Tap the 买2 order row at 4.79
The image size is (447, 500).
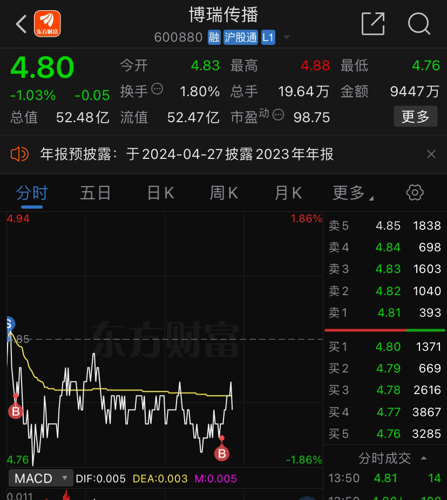(x=385, y=368)
